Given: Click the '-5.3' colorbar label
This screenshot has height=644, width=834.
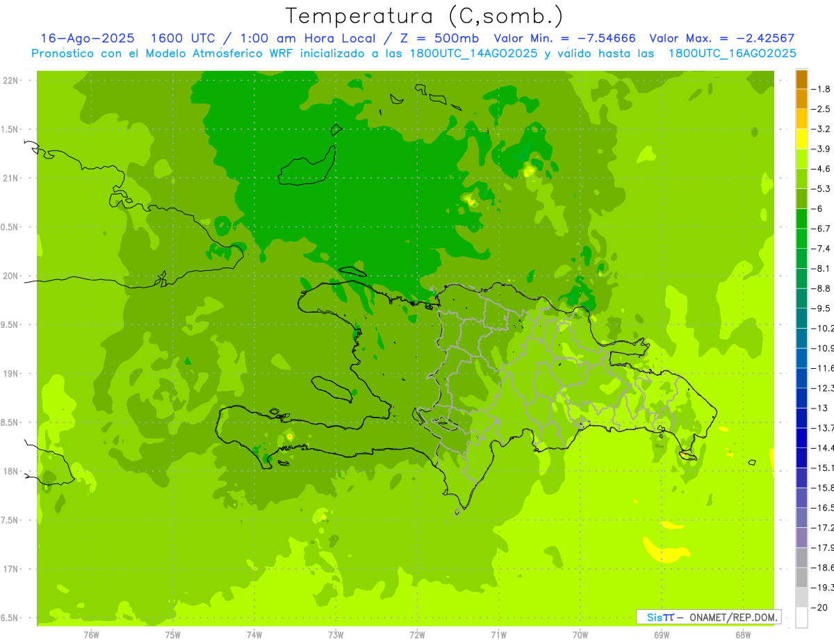Looking at the screenshot, I should 821,189.
